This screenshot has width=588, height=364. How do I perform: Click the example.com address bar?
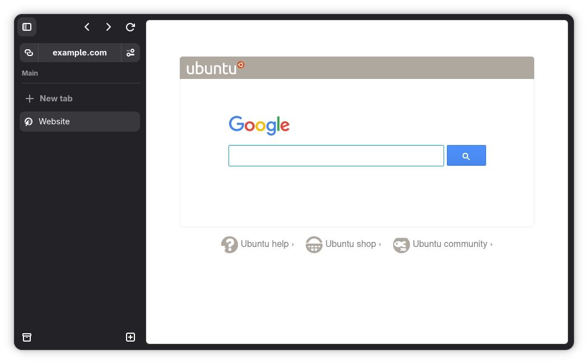[80, 53]
